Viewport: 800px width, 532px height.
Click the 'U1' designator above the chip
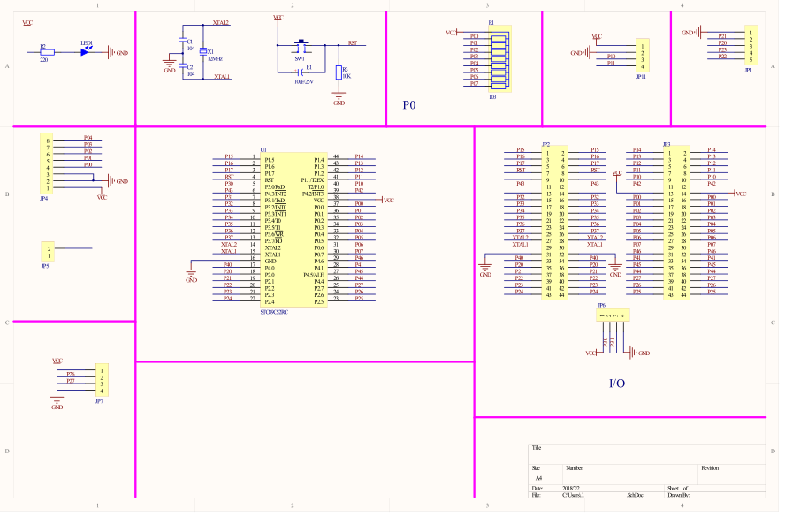[x=263, y=149]
